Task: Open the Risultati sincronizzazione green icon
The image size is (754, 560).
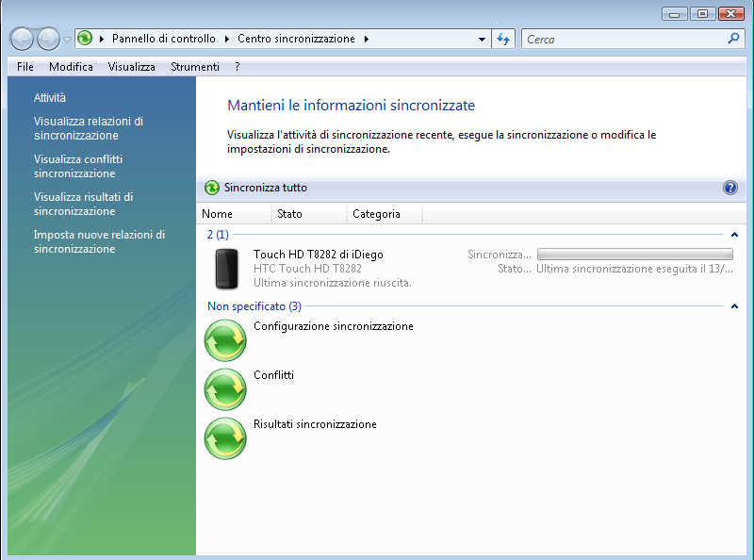Action: click(x=225, y=438)
